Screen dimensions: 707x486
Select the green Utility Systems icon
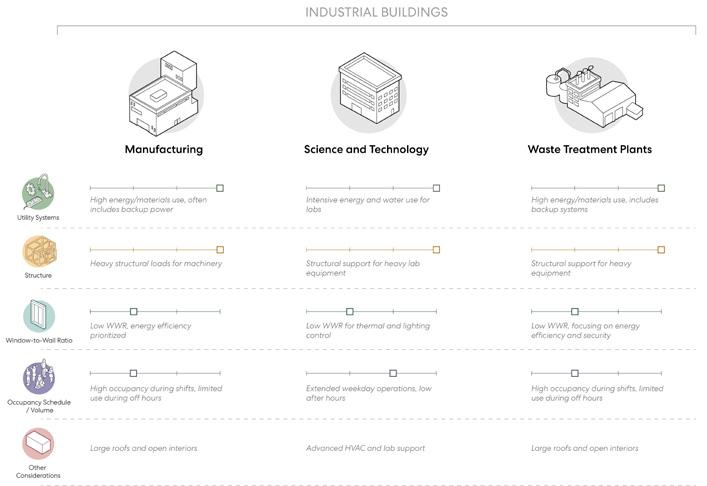[38, 192]
